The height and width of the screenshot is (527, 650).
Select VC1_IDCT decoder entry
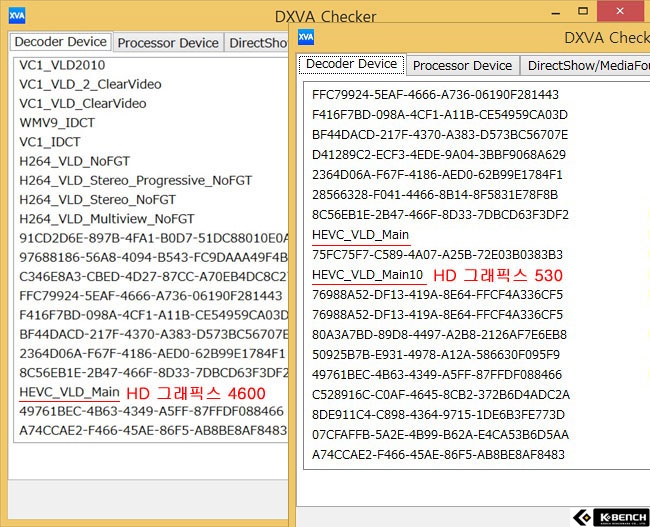point(50,142)
